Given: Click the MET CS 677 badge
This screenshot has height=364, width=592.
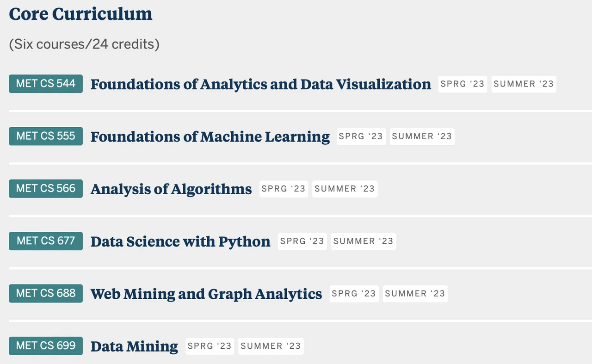Looking at the screenshot, I should [46, 241].
